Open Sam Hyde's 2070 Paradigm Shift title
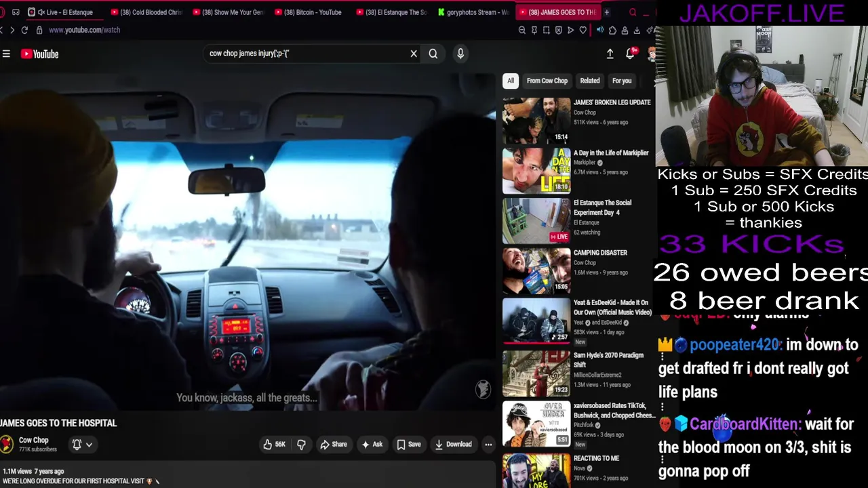 [608, 360]
